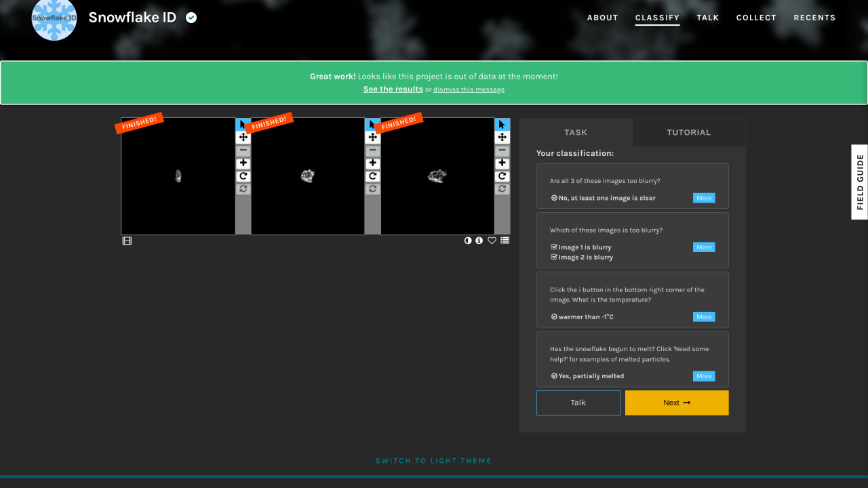Switch to the TUTORIAL tab
The width and height of the screenshot is (868, 488).
689,132
